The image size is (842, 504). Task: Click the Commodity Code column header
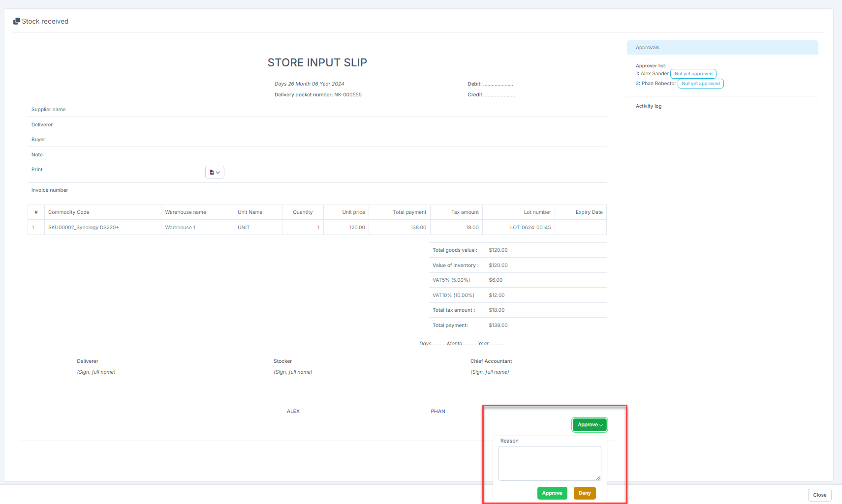(69, 212)
